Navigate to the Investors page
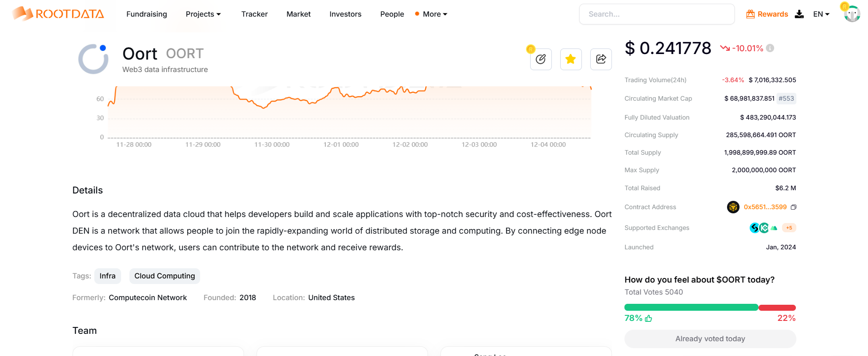 345,14
